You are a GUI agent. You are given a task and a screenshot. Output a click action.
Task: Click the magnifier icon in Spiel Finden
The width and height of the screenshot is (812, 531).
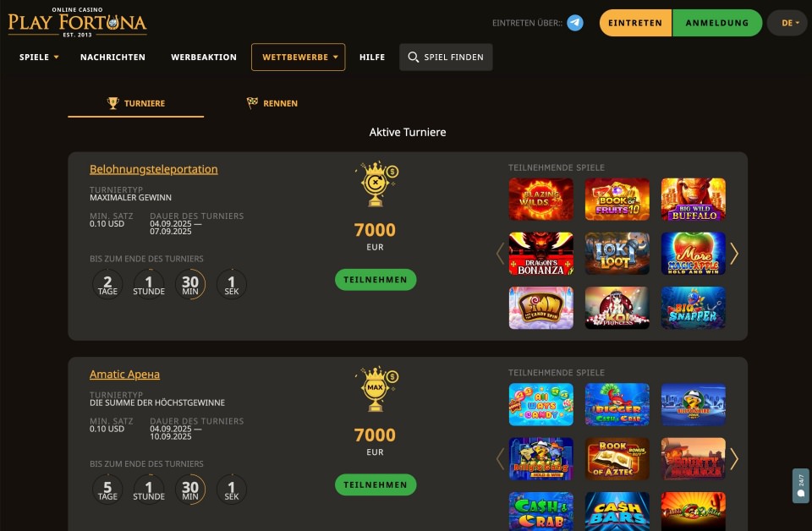point(414,57)
